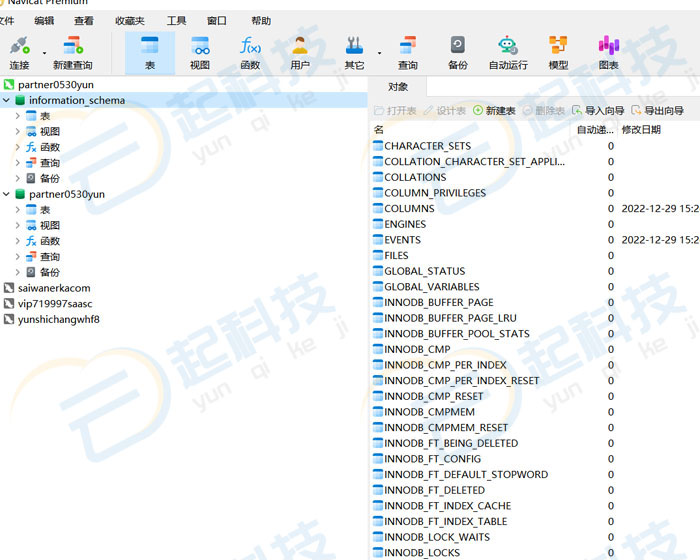This screenshot has height=560, width=700.
Task: Open the 工具 (Tools) menu
Action: click(x=176, y=21)
